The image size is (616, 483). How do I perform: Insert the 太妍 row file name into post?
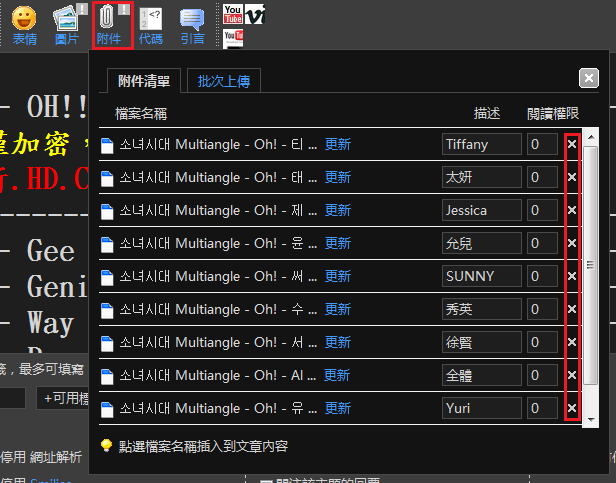pos(218,177)
